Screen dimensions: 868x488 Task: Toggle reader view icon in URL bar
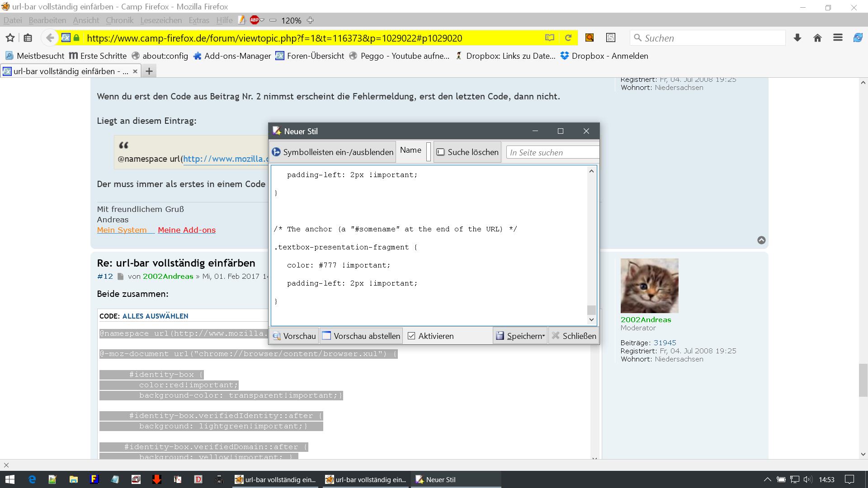pos(550,38)
